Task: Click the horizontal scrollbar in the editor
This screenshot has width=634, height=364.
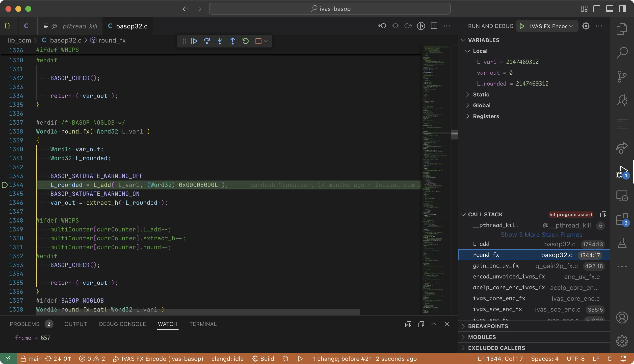Action: coord(198,312)
